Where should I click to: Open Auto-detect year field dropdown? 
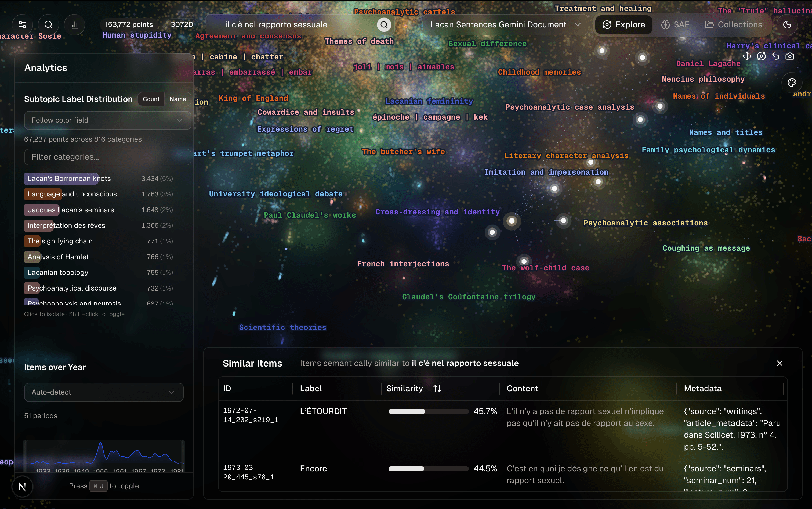pyautogui.click(x=104, y=392)
